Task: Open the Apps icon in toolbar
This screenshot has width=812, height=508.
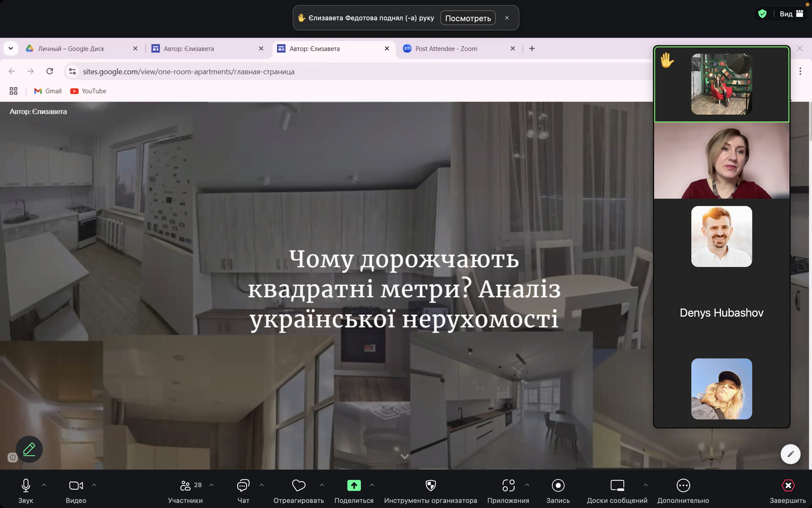Action: click(x=508, y=485)
